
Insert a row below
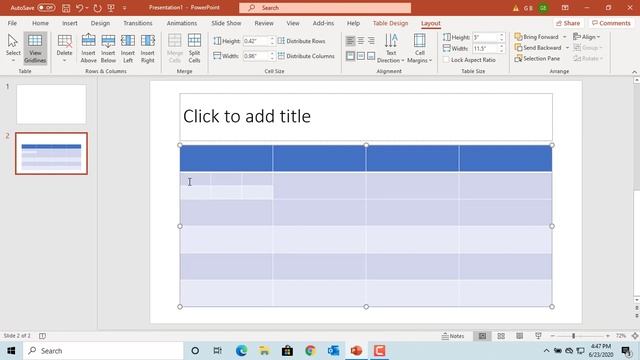[108, 48]
